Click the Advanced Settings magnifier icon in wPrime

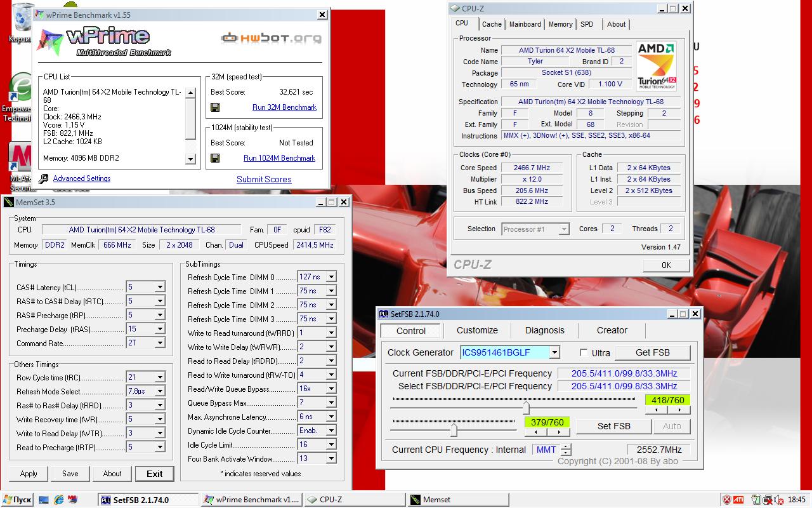[43, 179]
